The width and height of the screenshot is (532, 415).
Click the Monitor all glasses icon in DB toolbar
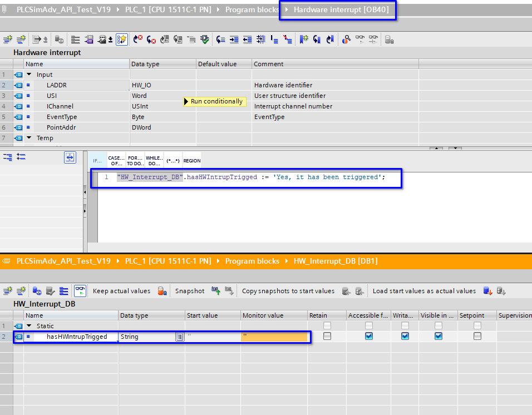[81, 291]
